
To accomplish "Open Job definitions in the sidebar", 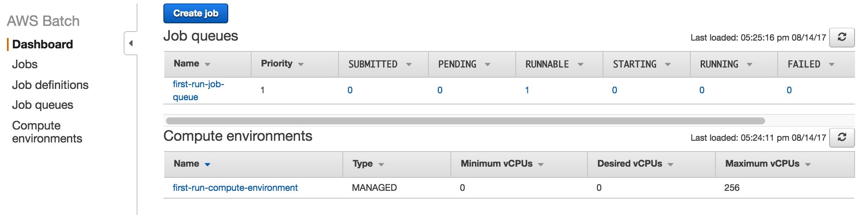I will [x=50, y=85].
